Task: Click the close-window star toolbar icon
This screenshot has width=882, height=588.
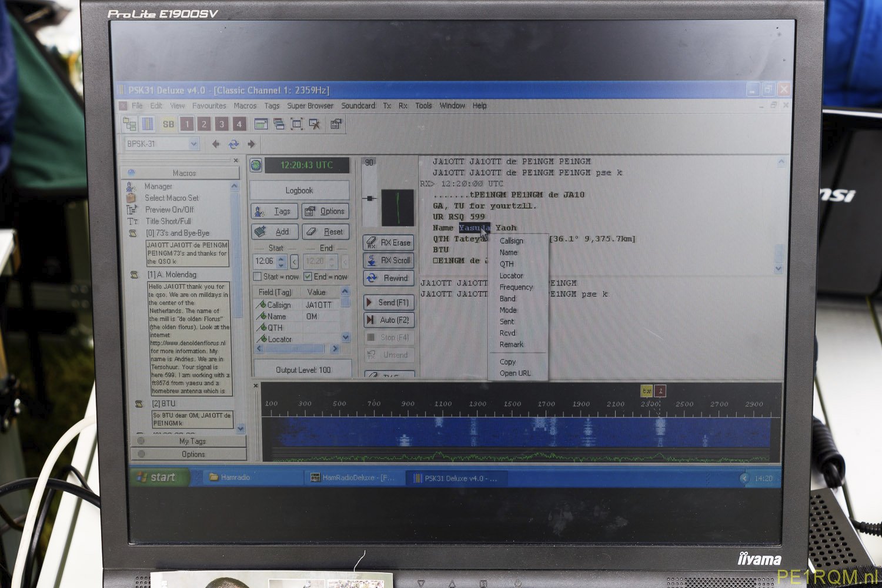Action: (x=315, y=124)
